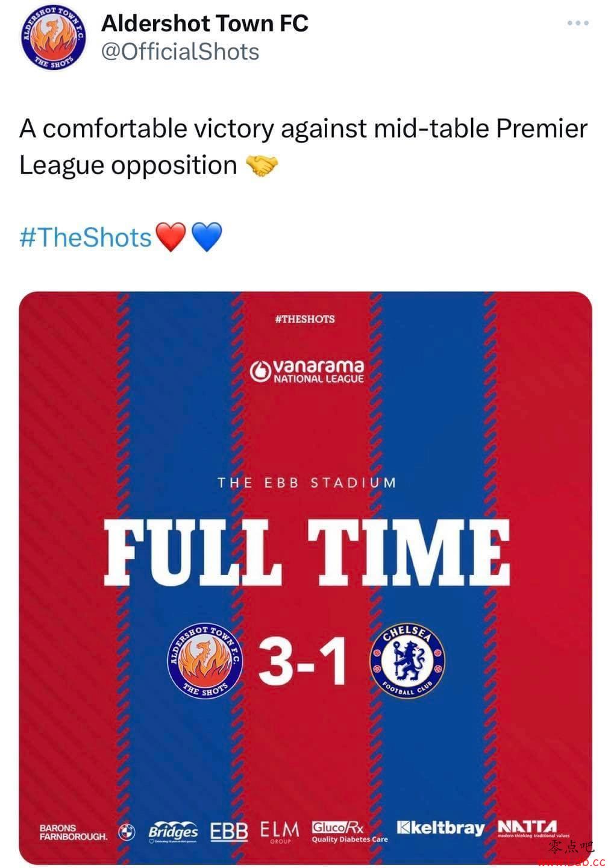Click the Barons Farnborough sponsor text

coord(74,832)
